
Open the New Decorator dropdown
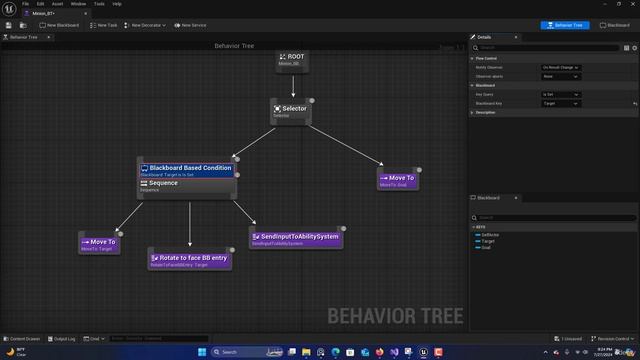[x=145, y=25]
